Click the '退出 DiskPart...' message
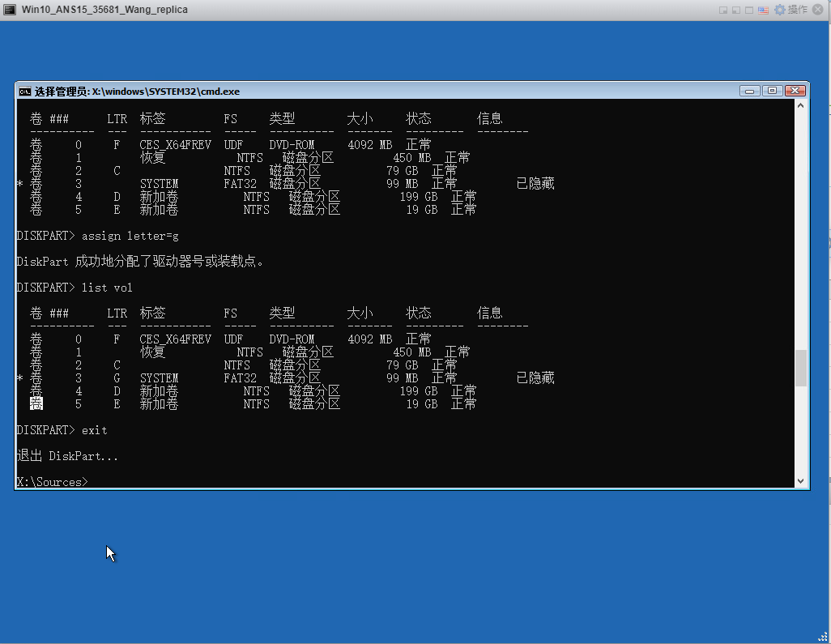The height and width of the screenshot is (644, 831). point(67,456)
